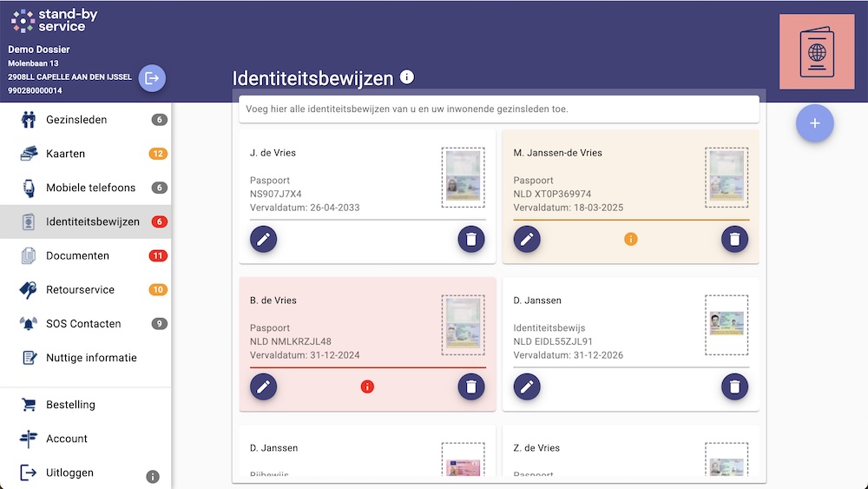Screen dimensions: 868x489
Task: Edit D. Janssen Identiteitsbewijs card
Action: tap(527, 387)
